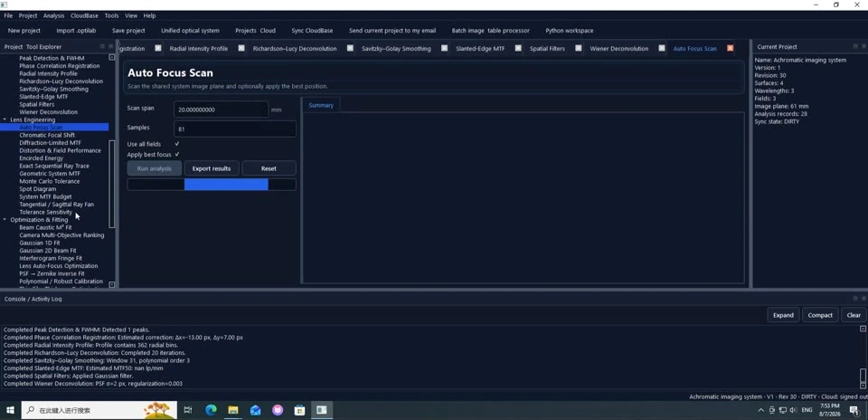Collapse the Lens Engineering tree group
868x420 pixels.
pyautogui.click(x=5, y=119)
